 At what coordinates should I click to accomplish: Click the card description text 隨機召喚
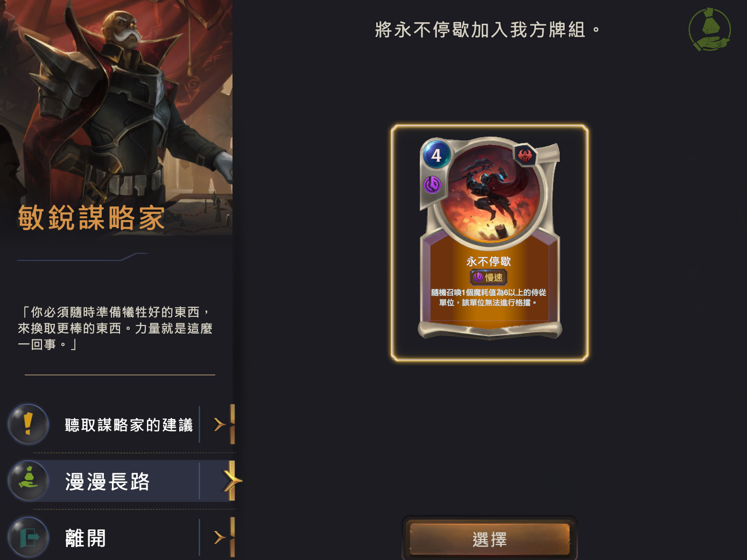coord(489,297)
